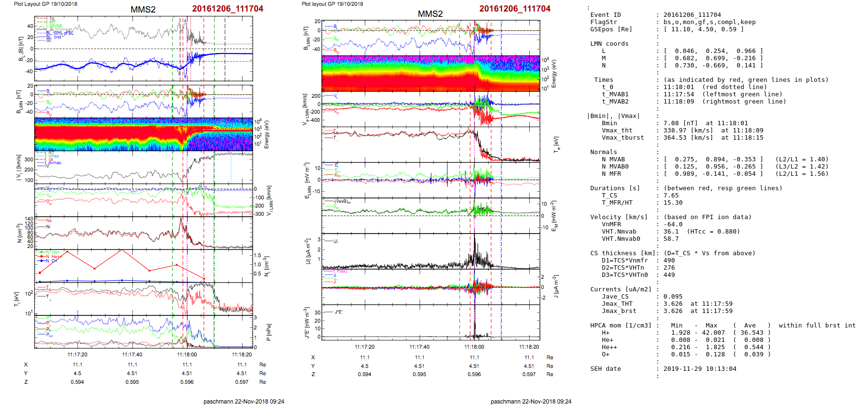Image resolution: width=868 pixels, height=405 pixels.
Task: Select the 11:17:40 tick on right plot time axis
Action: [420, 347]
